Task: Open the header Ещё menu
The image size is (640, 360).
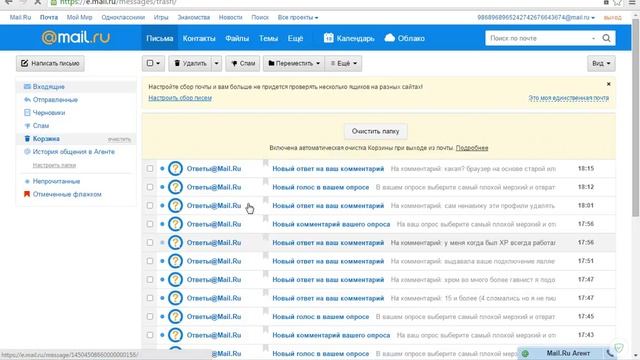Action: click(x=296, y=38)
